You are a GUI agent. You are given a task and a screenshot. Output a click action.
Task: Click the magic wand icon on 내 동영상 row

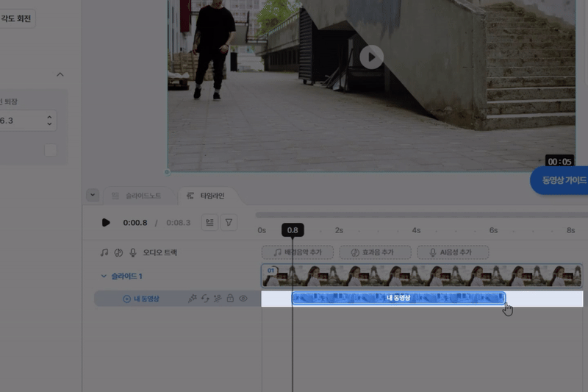tap(192, 299)
